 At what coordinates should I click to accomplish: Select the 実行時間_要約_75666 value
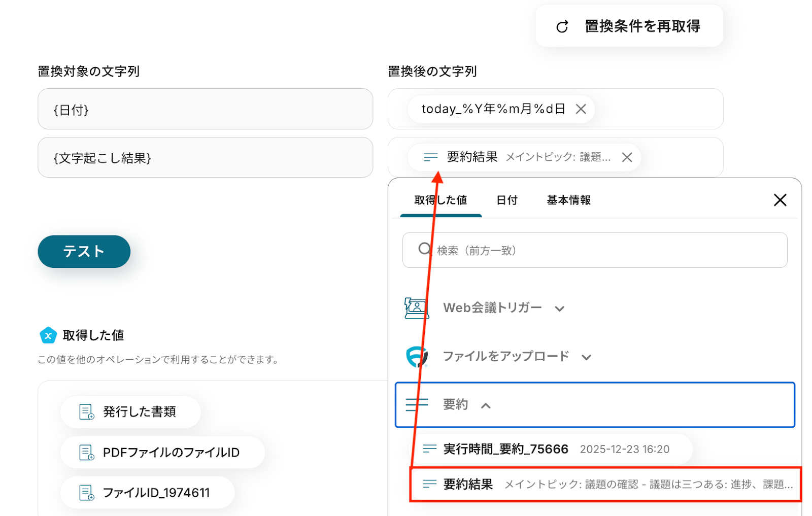tap(551, 449)
